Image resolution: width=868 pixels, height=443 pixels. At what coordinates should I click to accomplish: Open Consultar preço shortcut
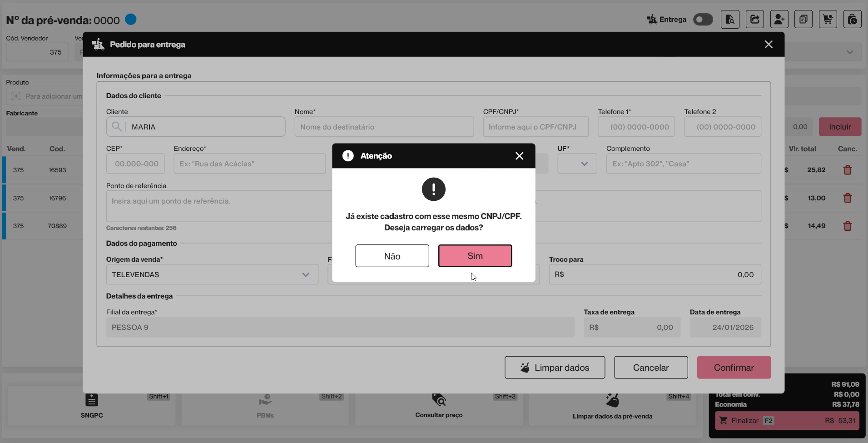(x=439, y=406)
